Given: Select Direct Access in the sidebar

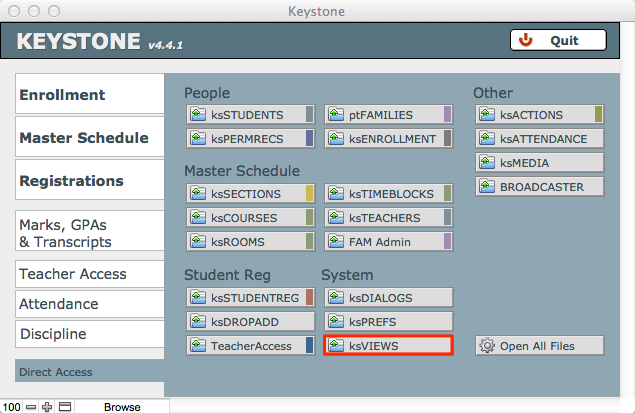Looking at the screenshot, I should [90, 372].
